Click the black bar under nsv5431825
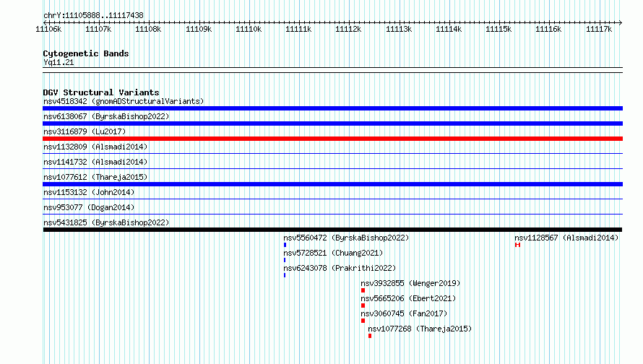The height and width of the screenshot is (364, 643). point(332,230)
